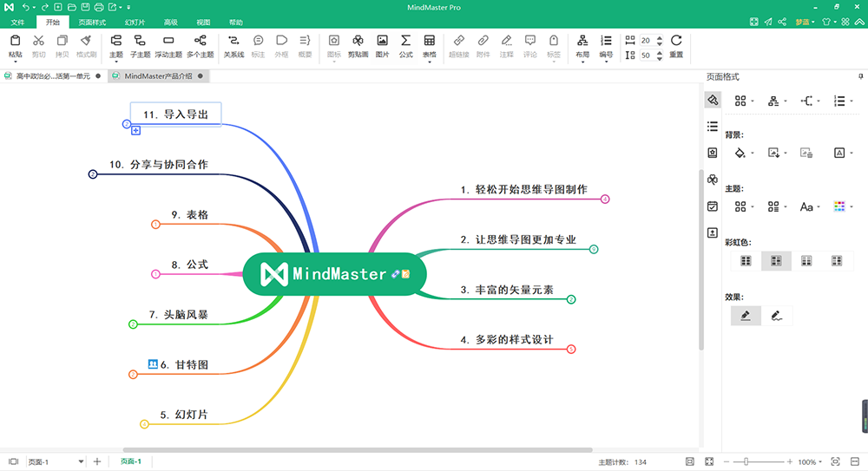Select the third rainbow color mode
The image size is (868, 471).
tap(806, 261)
